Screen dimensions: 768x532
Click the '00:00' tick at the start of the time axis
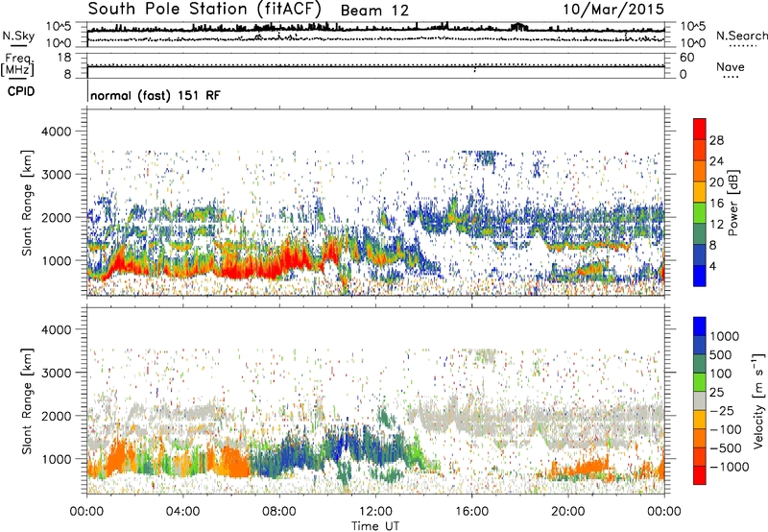coord(86,512)
